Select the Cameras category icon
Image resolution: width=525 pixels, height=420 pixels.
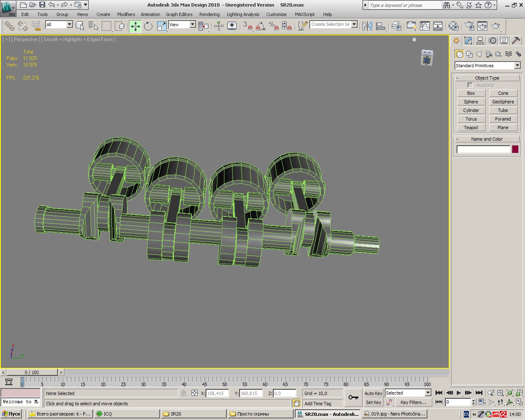coord(489,54)
